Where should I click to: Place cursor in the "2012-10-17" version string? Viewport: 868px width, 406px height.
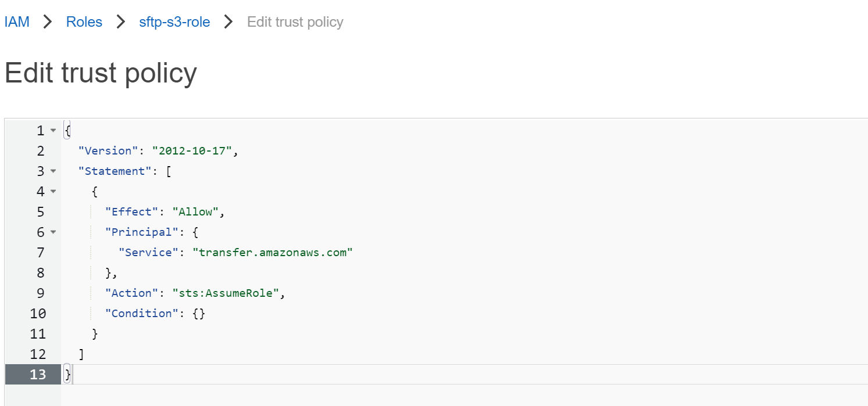click(x=192, y=151)
